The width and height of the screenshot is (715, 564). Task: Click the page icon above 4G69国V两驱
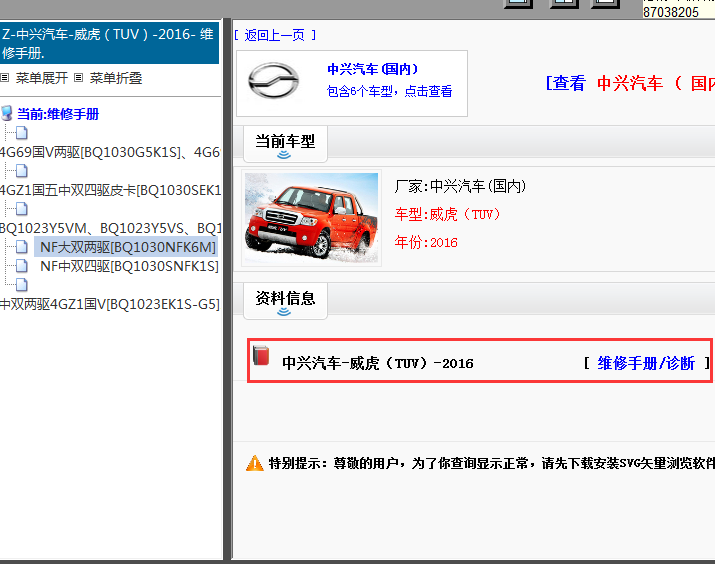(21, 133)
